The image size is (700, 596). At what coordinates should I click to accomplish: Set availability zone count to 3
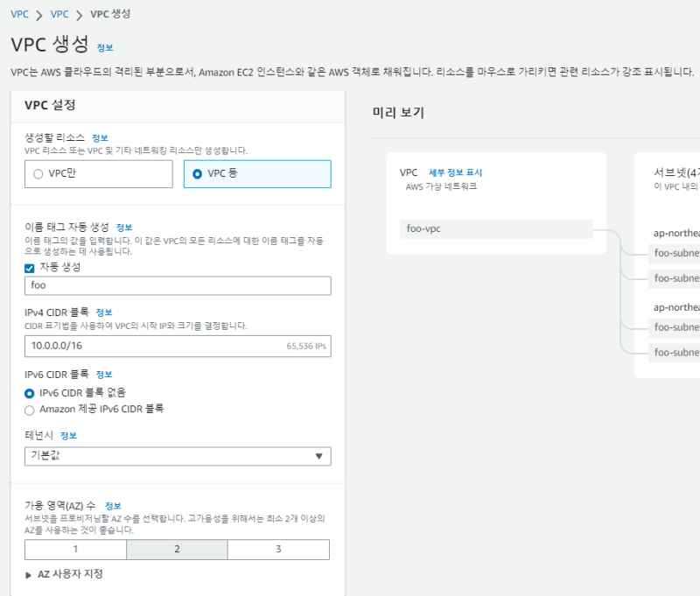pyautogui.click(x=278, y=550)
